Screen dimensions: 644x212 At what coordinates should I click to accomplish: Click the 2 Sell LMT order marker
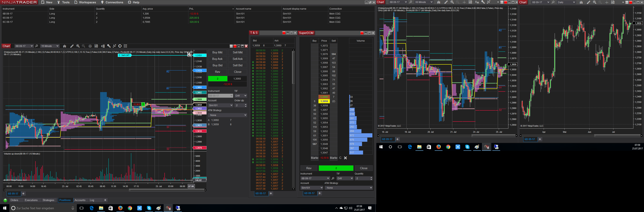(x=124, y=55)
